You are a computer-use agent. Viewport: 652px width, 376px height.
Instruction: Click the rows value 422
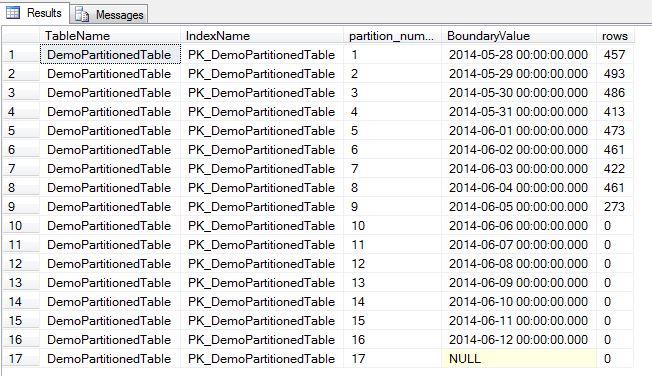(615, 168)
